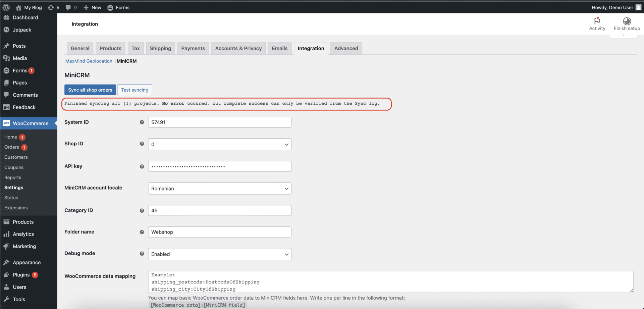Click the WordPress logo icon
The height and width of the screenshot is (309, 644).
(x=6, y=7)
